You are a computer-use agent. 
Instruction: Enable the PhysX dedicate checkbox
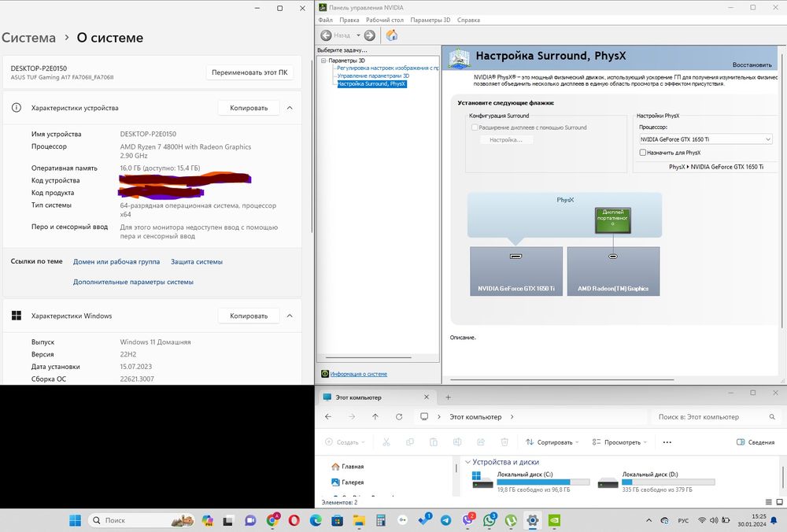coord(642,153)
